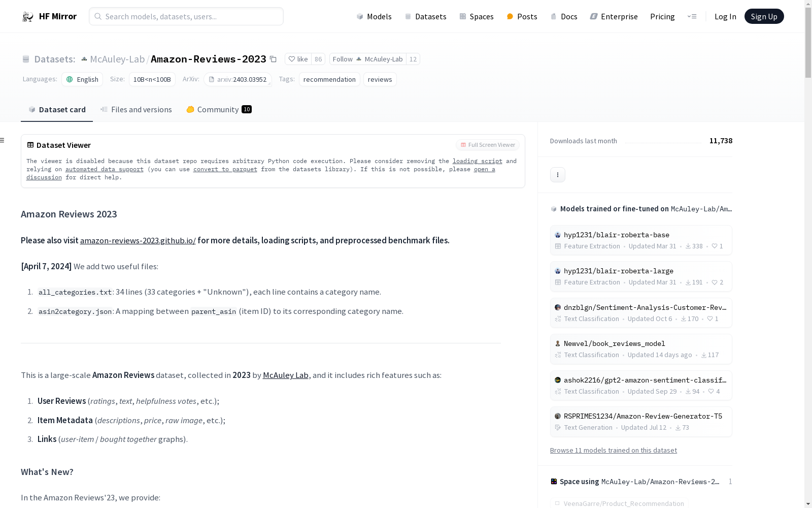
Task: Open the Docs nav item
Action: click(564, 16)
